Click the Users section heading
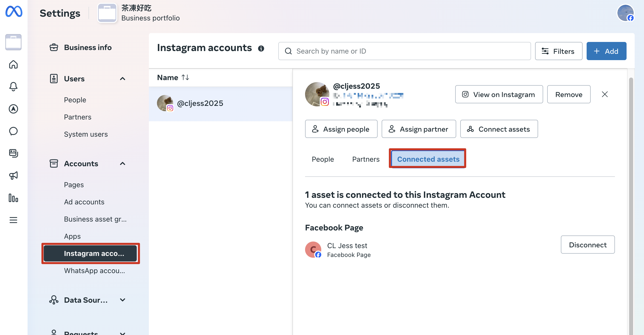 tap(74, 79)
